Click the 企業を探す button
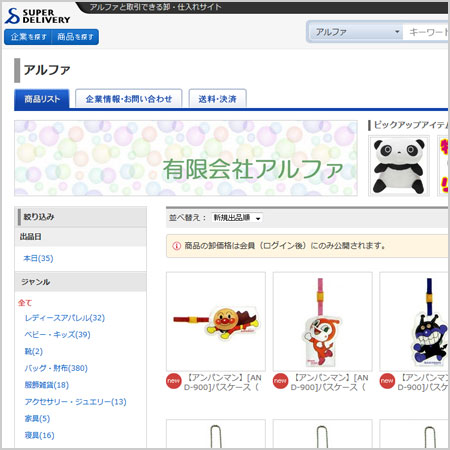The image size is (450, 450). [x=28, y=37]
